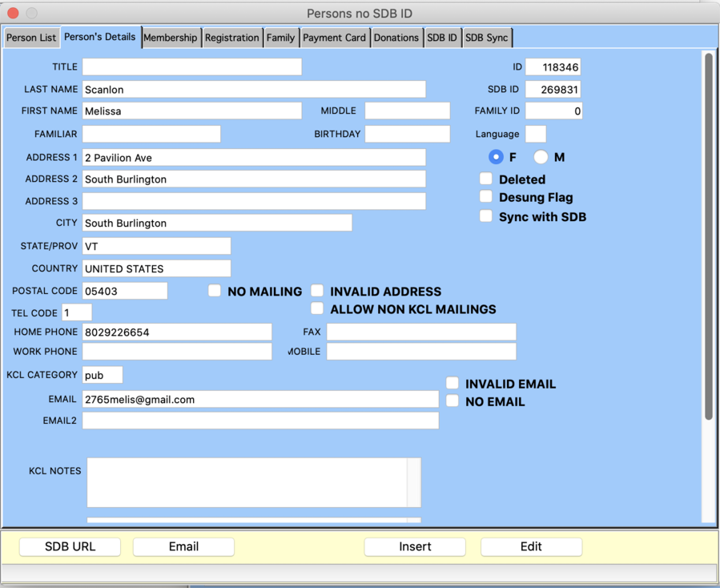Click inside the KCL NOTES field
Image resolution: width=720 pixels, height=588 pixels.
(248, 481)
